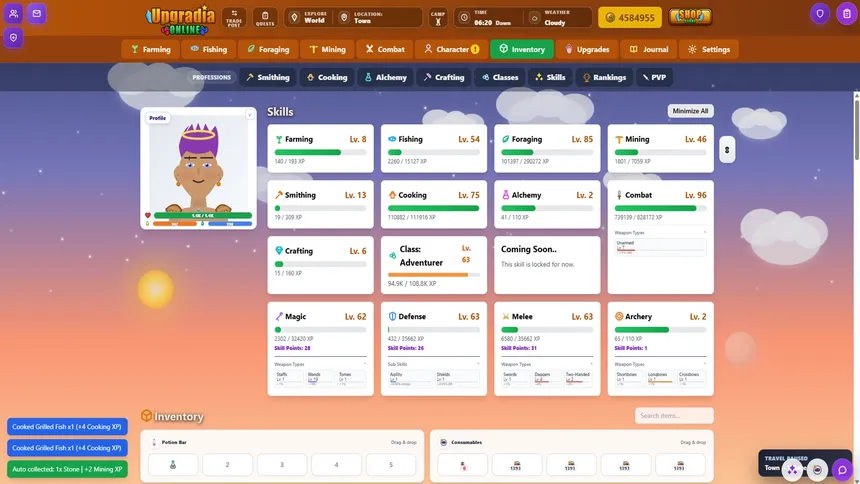860x484 pixels.
Task: Open the Skills section
Action: click(x=550, y=77)
